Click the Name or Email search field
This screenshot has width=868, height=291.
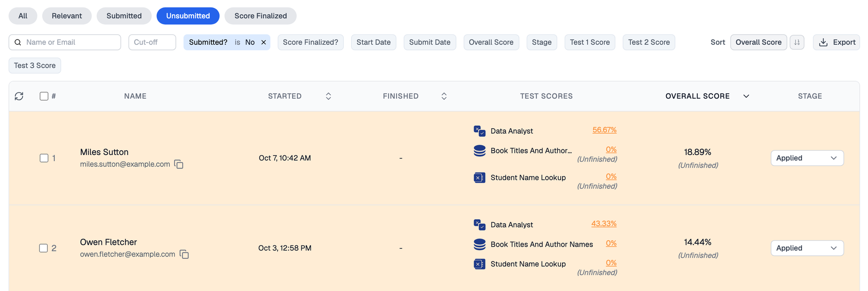pyautogui.click(x=65, y=42)
